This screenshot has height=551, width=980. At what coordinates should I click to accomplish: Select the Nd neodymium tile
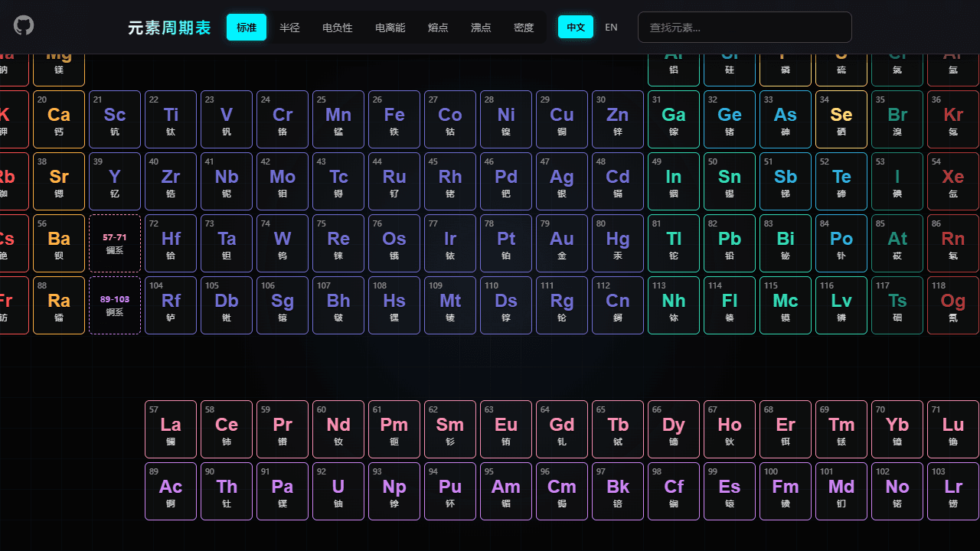pos(338,429)
